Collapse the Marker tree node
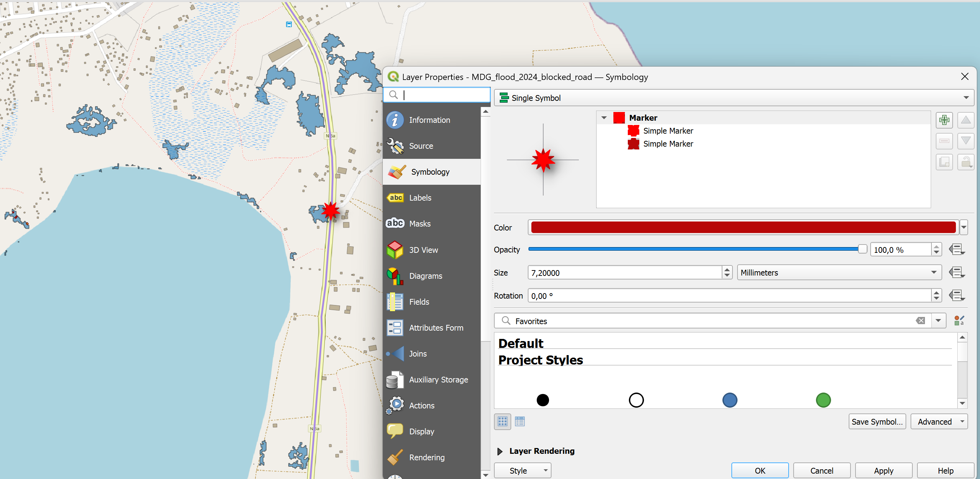The height and width of the screenshot is (479, 980). coord(604,118)
